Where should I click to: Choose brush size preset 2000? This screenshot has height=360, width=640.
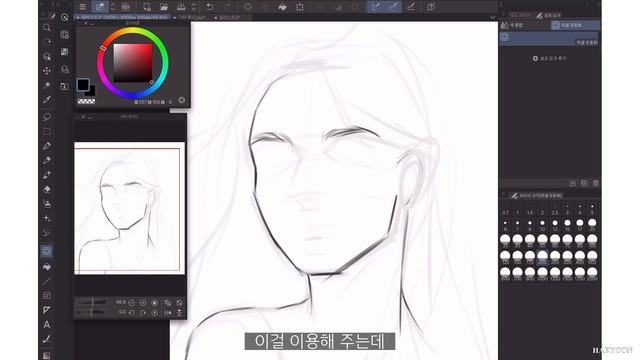[x=592, y=273]
